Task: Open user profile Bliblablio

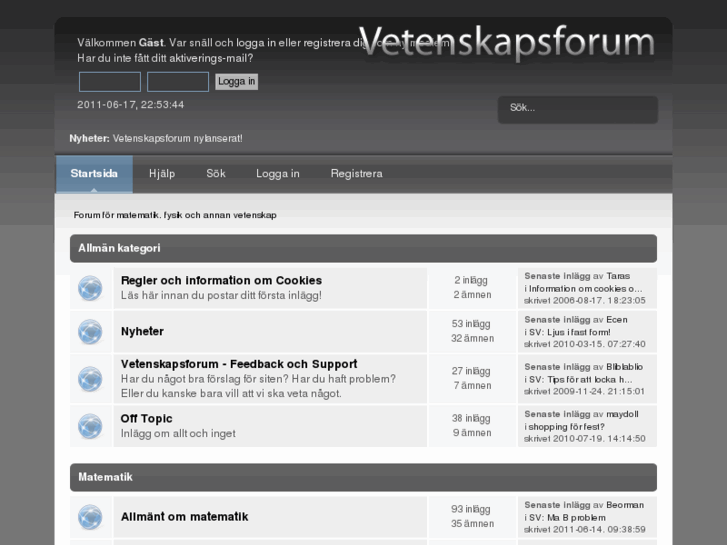Action: (625, 367)
